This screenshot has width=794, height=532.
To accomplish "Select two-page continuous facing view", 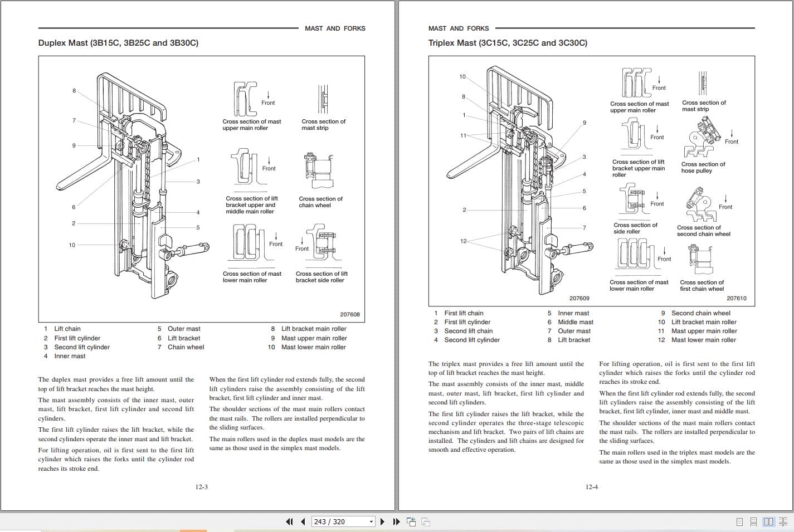I will click(783, 522).
